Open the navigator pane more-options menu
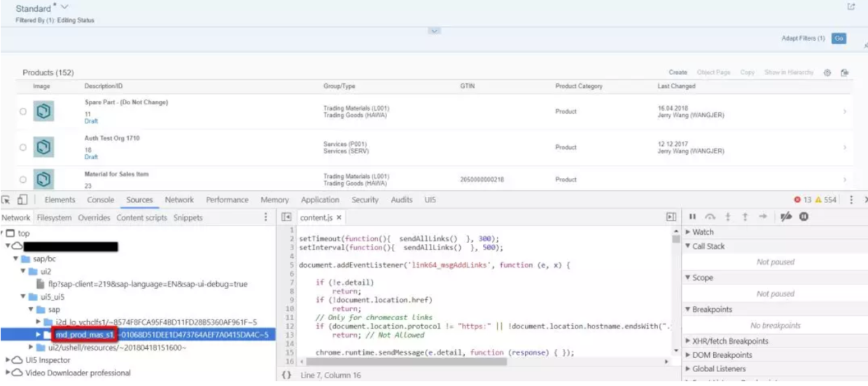The image size is (868, 386). tap(265, 217)
